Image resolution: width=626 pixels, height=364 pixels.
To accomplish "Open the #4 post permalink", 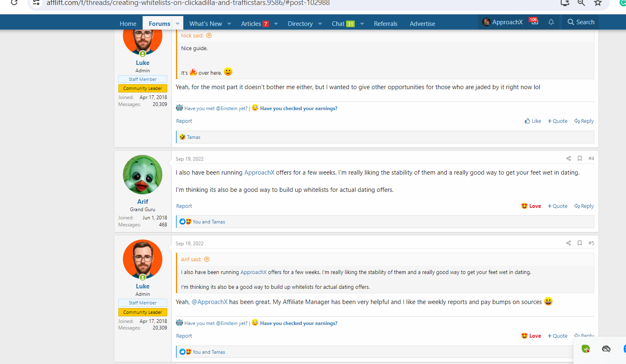I will tap(591, 159).
